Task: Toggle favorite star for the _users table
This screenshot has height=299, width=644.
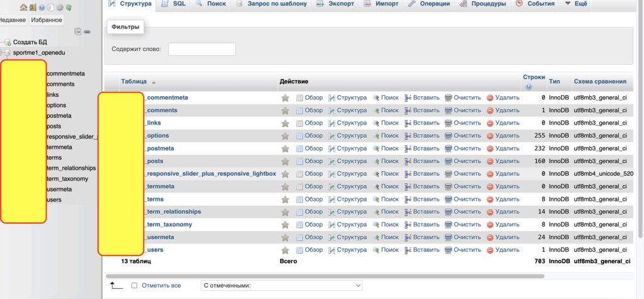Action: [285, 250]
